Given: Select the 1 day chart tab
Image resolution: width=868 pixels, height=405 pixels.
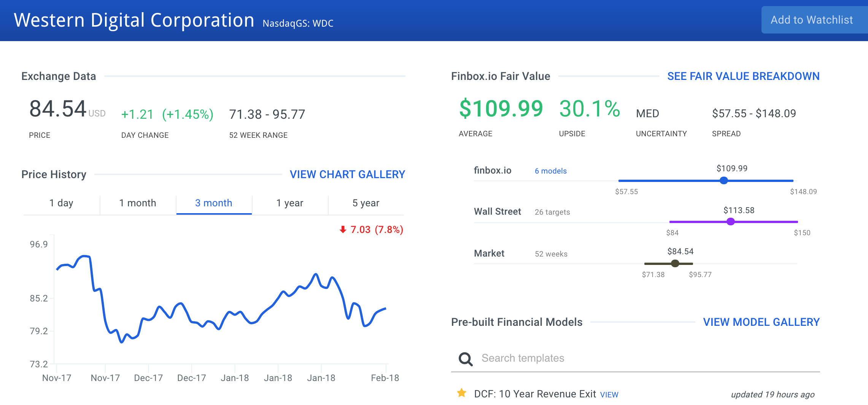Looking at the screenshot, I should [x=61, y=203].
